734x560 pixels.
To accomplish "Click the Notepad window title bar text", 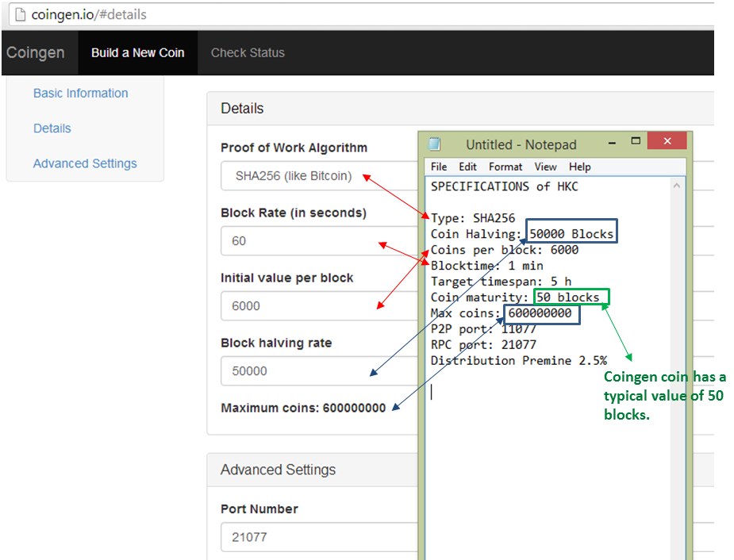I will coord(521,144).
